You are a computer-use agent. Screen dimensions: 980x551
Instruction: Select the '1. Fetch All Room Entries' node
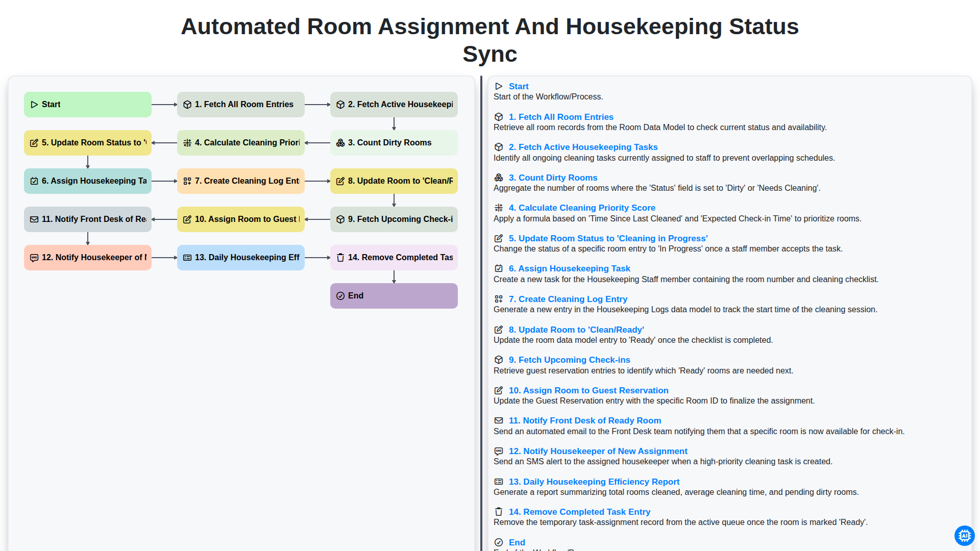241,105
